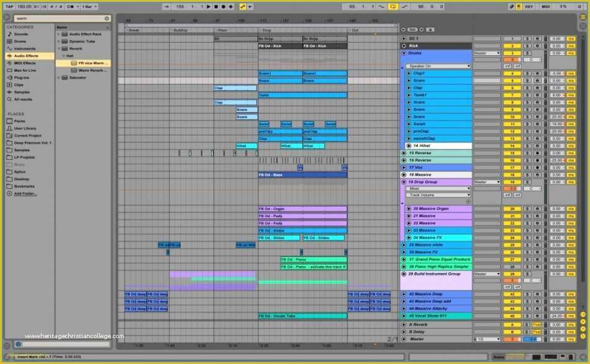Toggle Kick track activator number 2
590x364 pixels.
[x=512, y=46]
